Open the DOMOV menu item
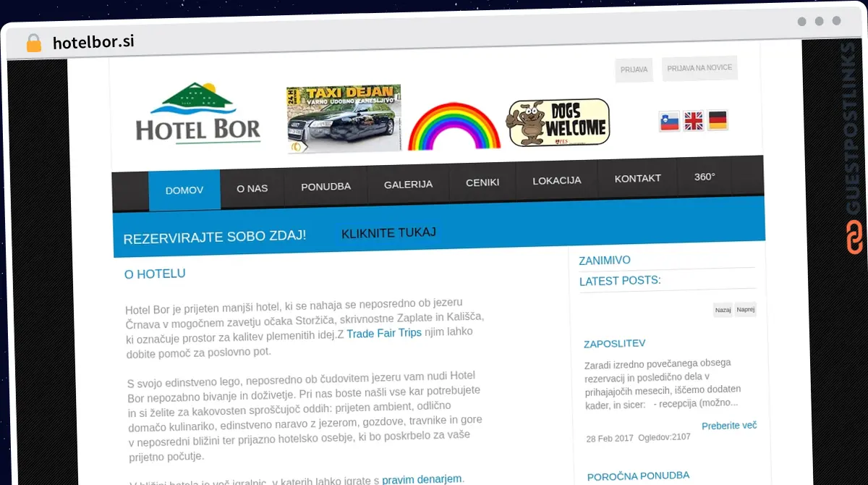The width and height of the screenshot is (868, 485). pos(184,190)
